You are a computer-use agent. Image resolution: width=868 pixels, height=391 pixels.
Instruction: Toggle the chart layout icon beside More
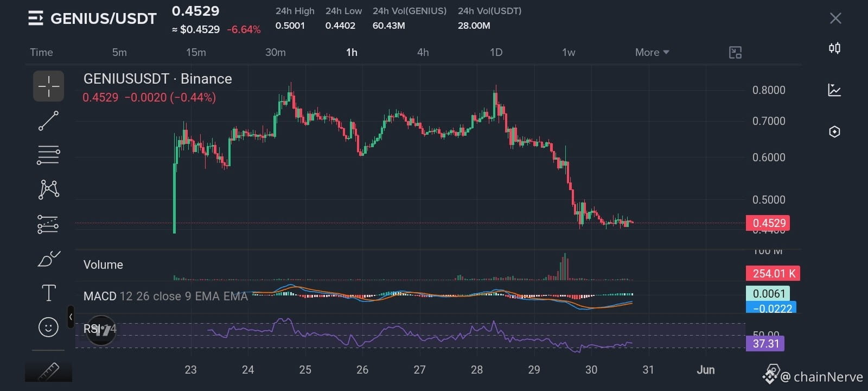[735, 53]
